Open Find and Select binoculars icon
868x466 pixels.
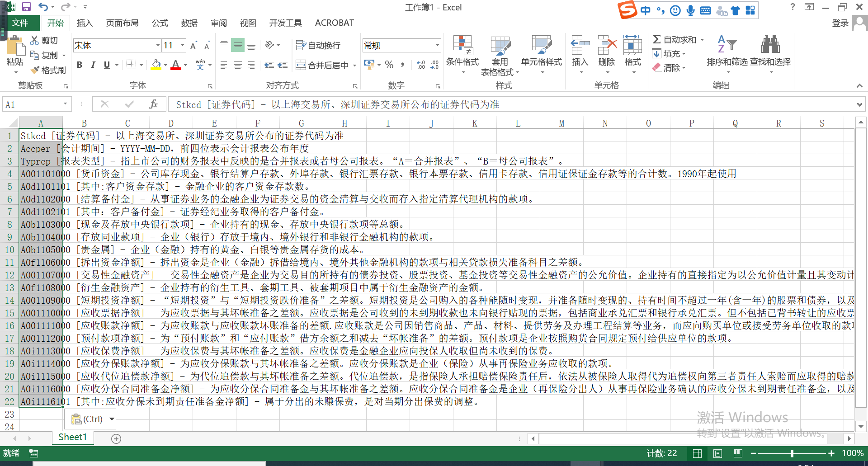tap(770, 45)
